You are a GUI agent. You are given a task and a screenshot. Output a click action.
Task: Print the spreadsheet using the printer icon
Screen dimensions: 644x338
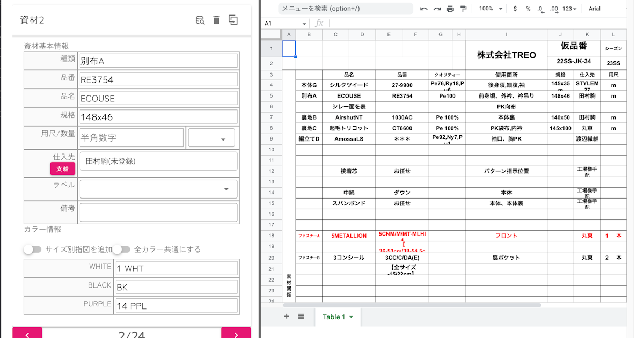tap(450, 9)
